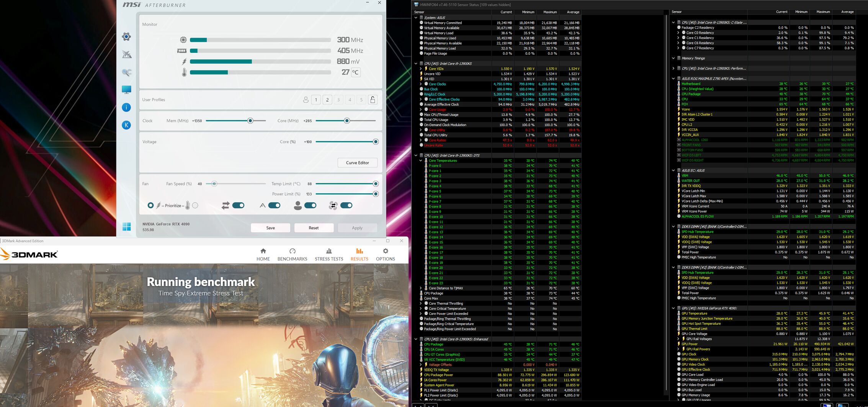The height and width of the screenshot is (407, 868).
Task: Collapse the System: ASUS sensor group
Action: [x=416, y=18]
